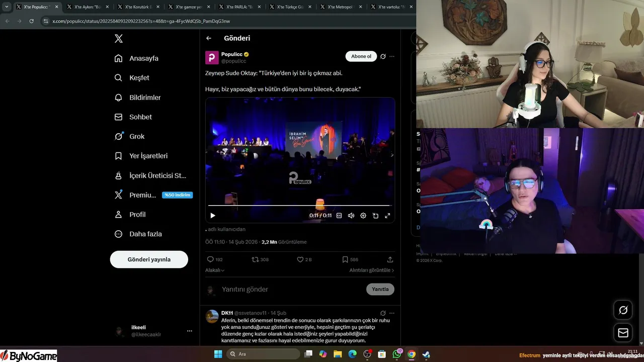Open Sohbet messages
The image size is (644, 362).
point(133,117)
